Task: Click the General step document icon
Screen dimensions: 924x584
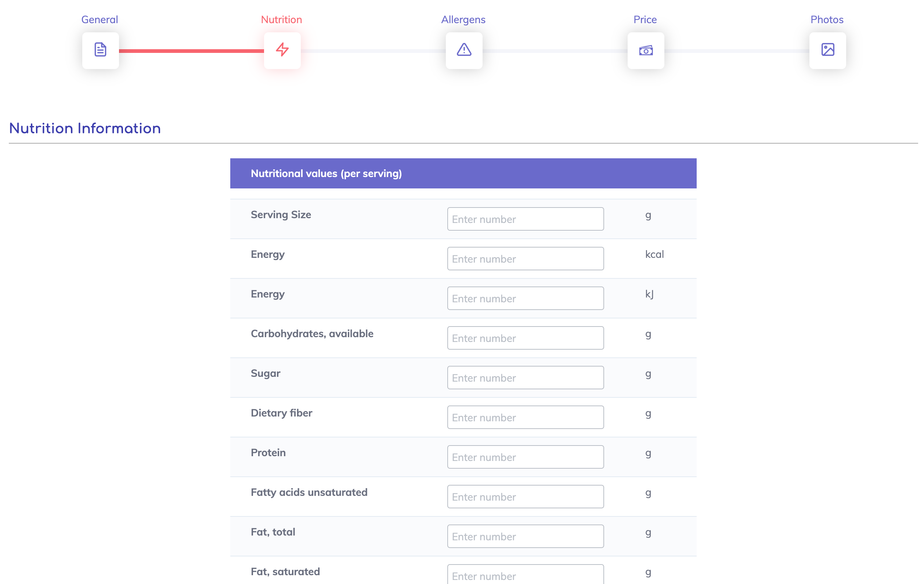Action: tap(100, 50)
